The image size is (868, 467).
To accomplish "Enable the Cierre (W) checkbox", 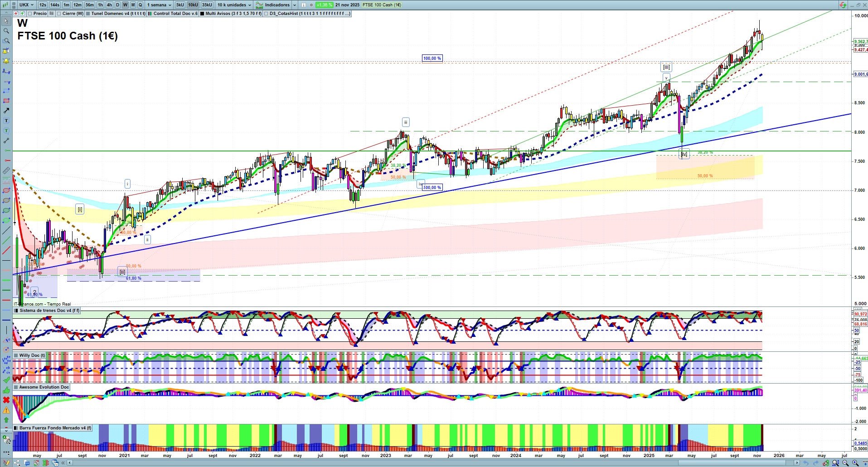I will (x=59, y=14).
